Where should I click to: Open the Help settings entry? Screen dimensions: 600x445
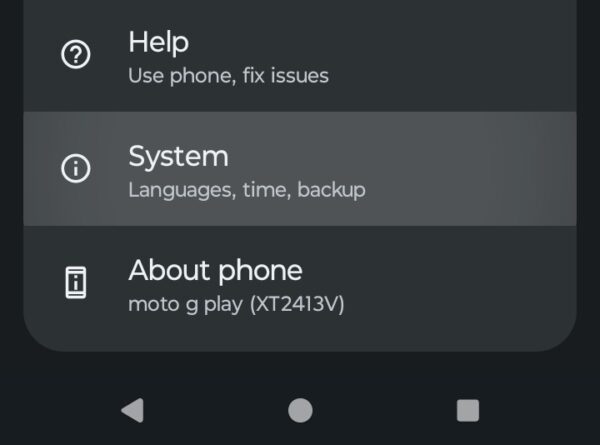click(300, 56)
